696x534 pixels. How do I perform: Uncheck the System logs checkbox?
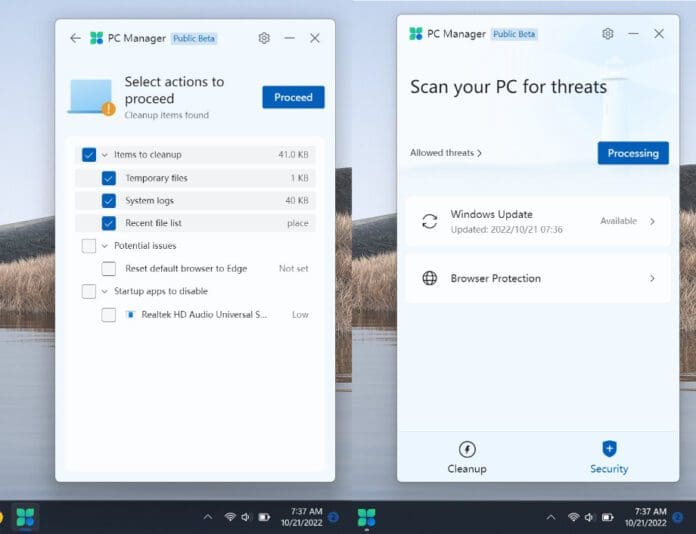(109, 200)
